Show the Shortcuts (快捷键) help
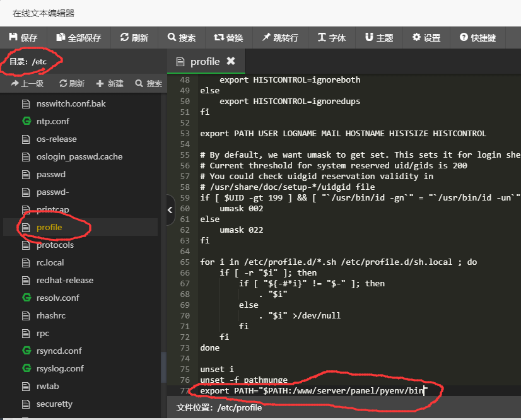The image size is (521, 420). tap(478, 38)
